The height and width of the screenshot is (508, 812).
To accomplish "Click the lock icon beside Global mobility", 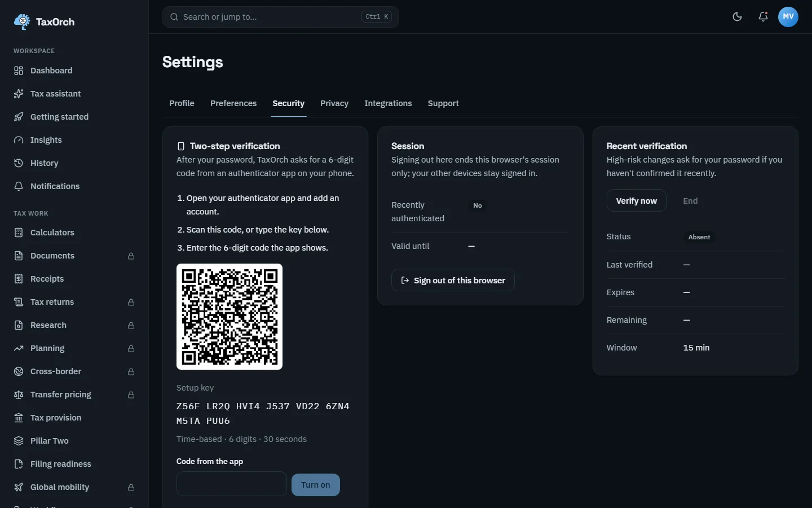I will (x=131, y=488).
